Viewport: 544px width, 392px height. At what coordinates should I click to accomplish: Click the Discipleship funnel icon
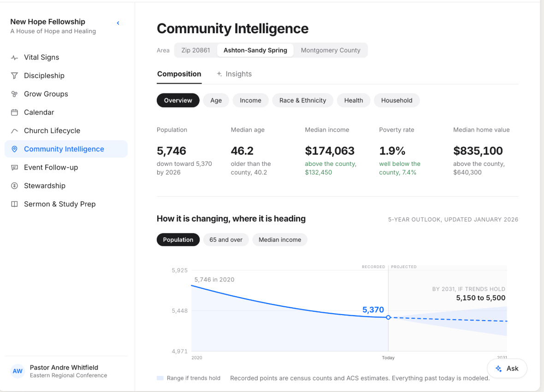(14, 76)
